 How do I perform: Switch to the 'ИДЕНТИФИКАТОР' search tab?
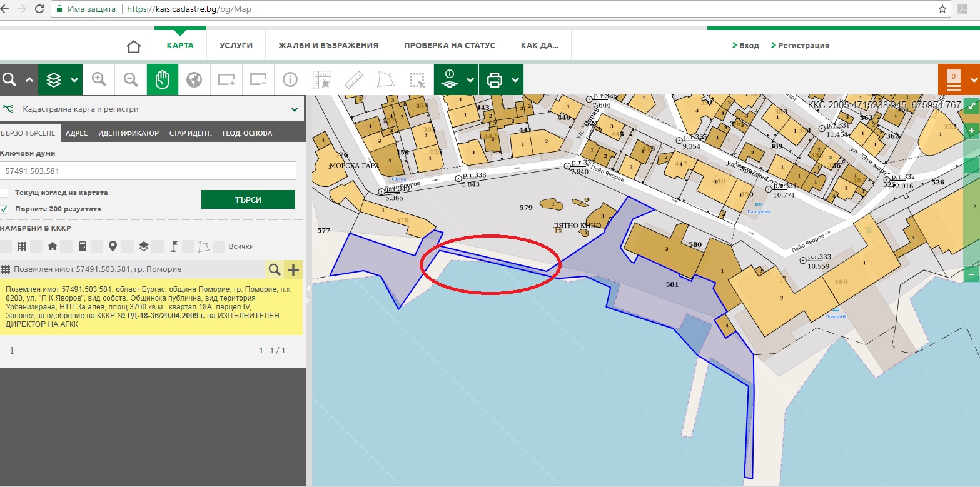(x=128, y=133)
